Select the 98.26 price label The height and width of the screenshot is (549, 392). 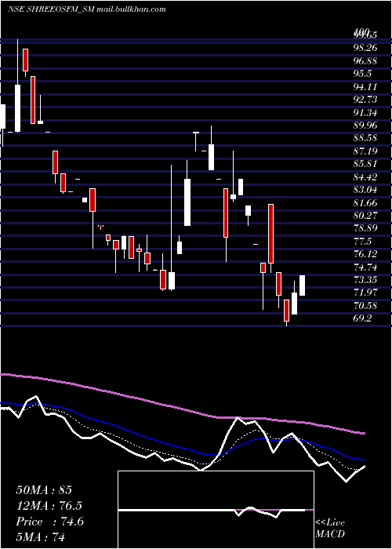click(365, 48)
